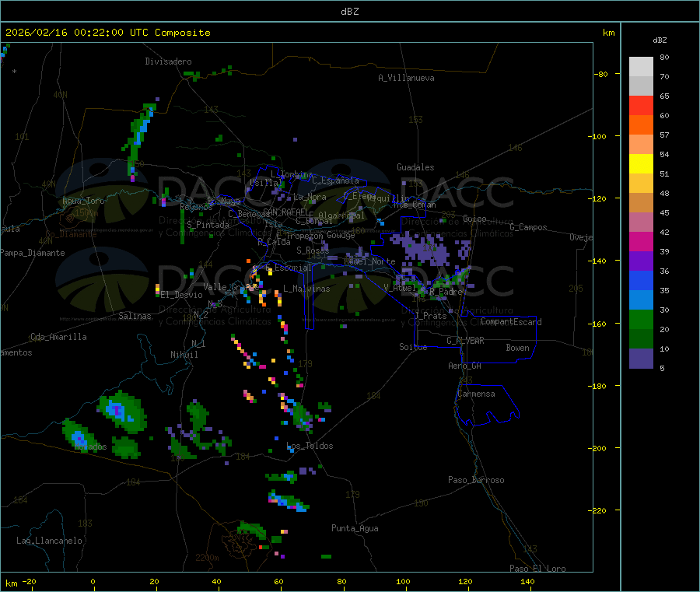Screen dimensions: 700x592
Task: Click the yellow 51-54 dBZ legend swatch
Action: [641, 164]
